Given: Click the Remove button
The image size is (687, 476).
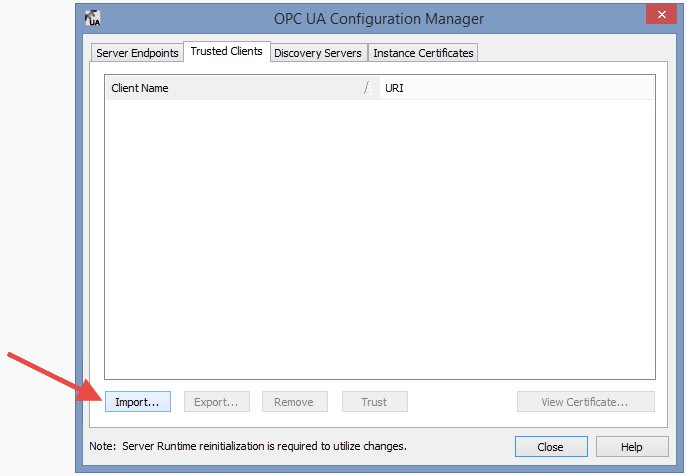Looking at the screenshot, I should coord(294,402).
